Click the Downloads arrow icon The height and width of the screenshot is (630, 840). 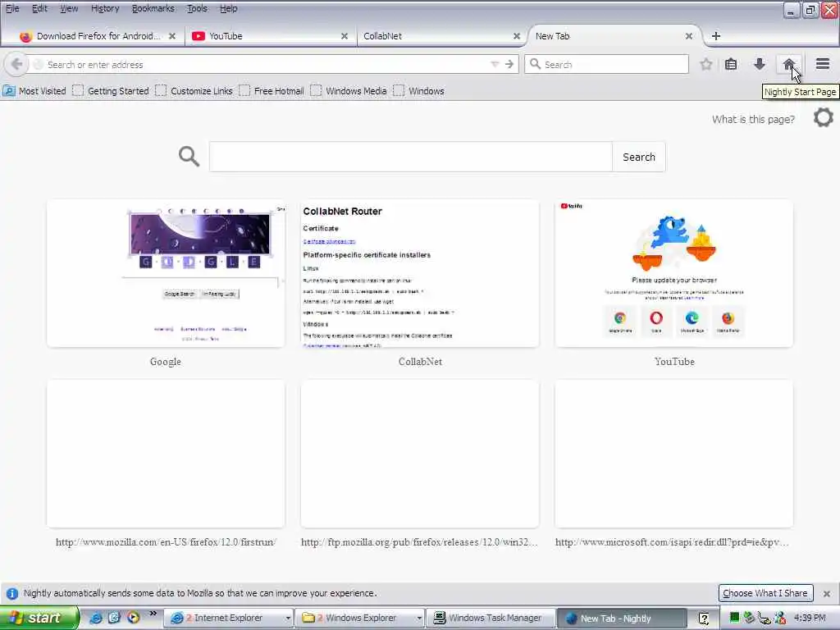click(759, 64)
